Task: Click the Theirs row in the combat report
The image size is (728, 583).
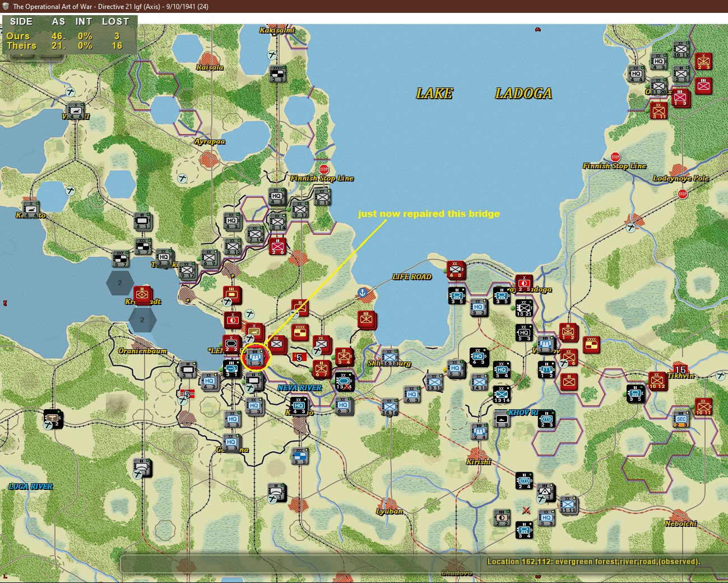Action: pos(68,46)
